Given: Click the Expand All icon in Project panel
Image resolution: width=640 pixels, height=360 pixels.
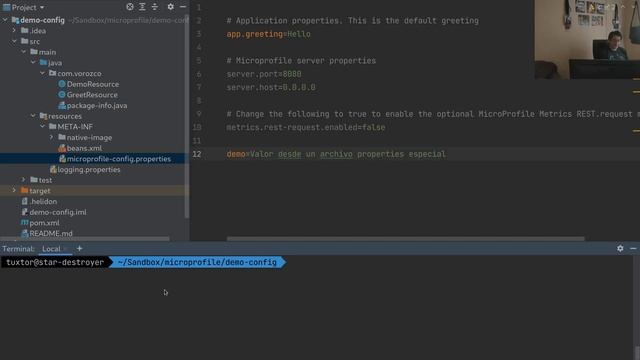Looking at the screenshot, I should [x=142, y=7].
